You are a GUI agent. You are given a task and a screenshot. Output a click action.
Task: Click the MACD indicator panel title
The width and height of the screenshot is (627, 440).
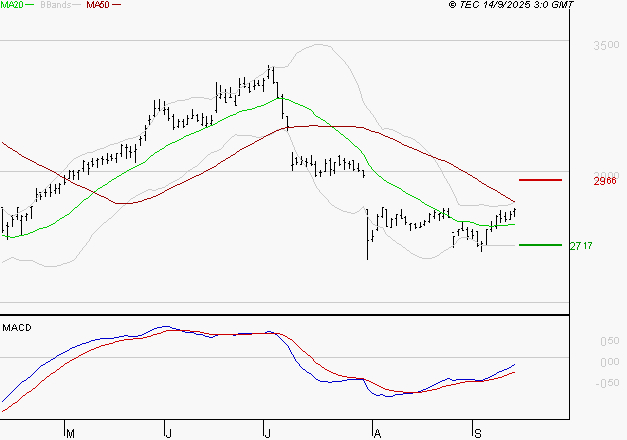click(16, 327)
